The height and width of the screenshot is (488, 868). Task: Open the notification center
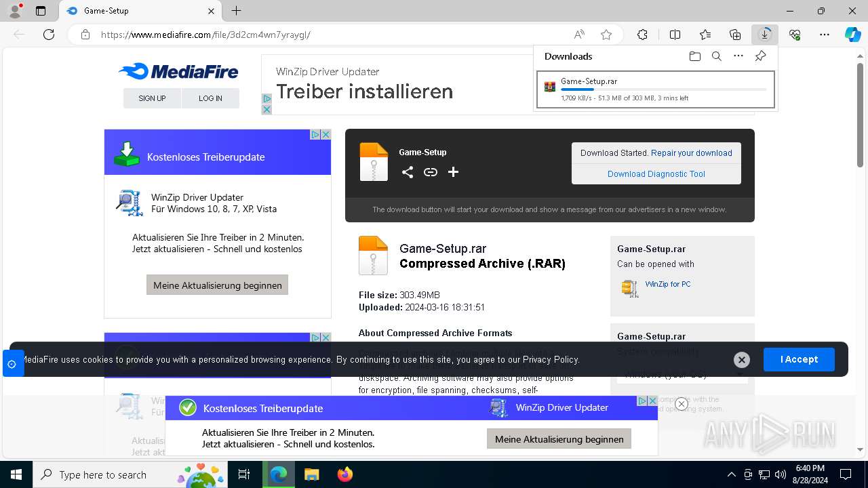point(846,474)
